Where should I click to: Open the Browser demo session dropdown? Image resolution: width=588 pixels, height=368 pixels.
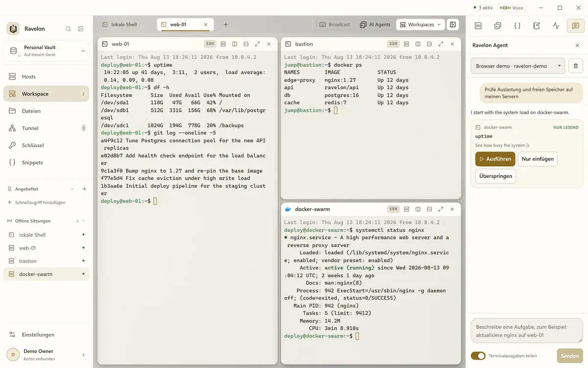tap(517, 66)
